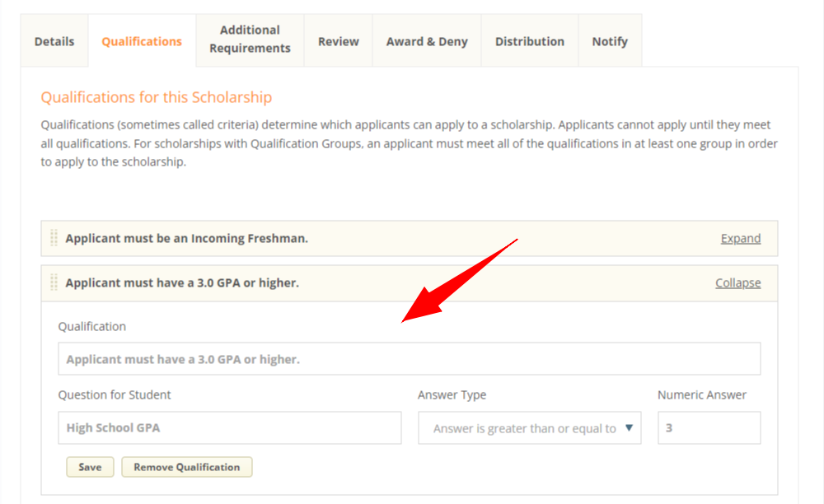824x504 pixels.
Task: Select the currently active Qualifications tab
Action: coord(141,40)
